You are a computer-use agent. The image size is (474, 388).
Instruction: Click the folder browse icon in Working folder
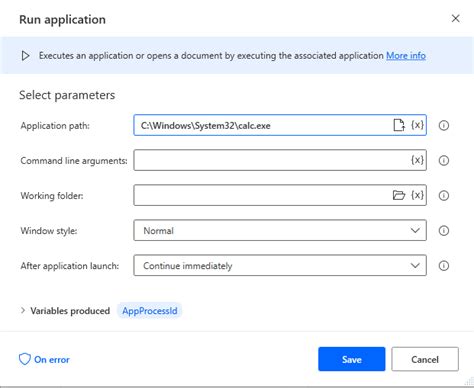pyautogui.click(x=399, y=195)
